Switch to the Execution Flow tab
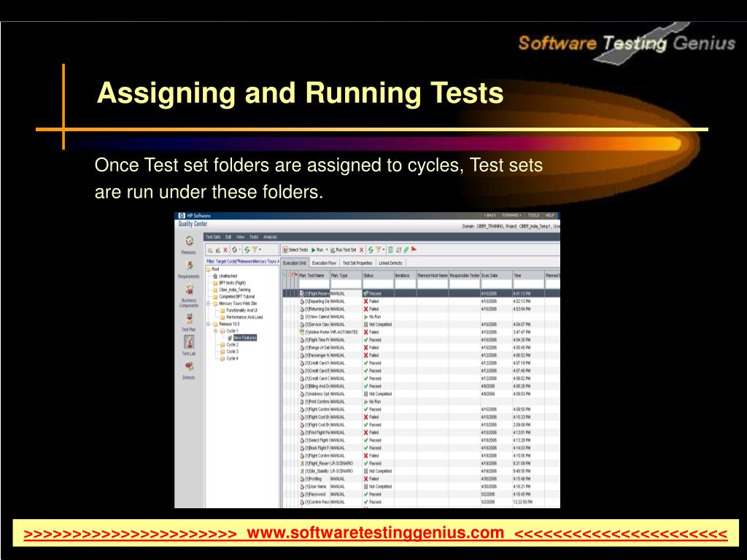The width and height of the screenshot is (747, 560). point(324,262)
